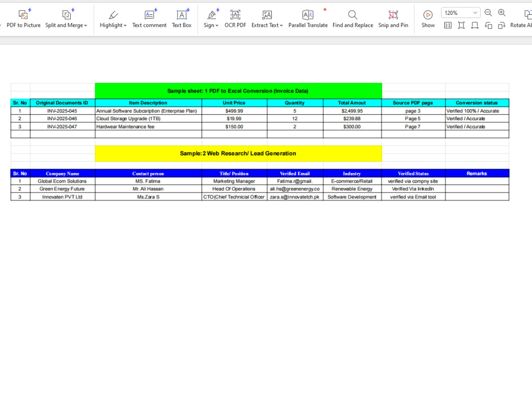Screen dimensions: 532x399
Task: Click the Verified Email header
Action: click(x=295, y=173)
